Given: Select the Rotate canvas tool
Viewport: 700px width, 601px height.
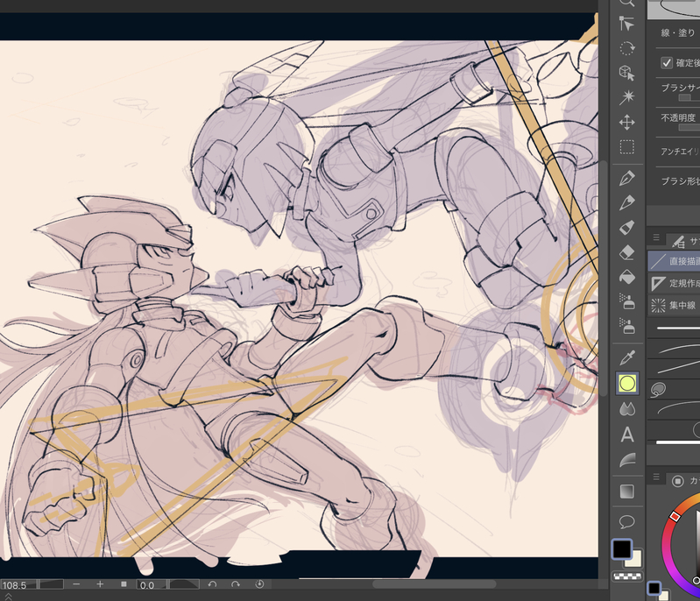Looking at the screenshot, I should click(626, 48).
